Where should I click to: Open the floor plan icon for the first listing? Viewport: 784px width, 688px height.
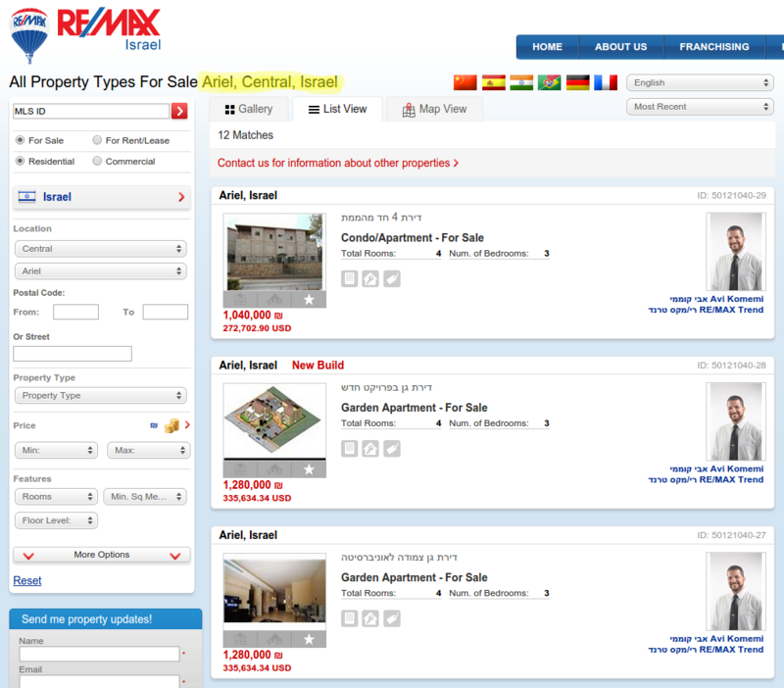349,278
